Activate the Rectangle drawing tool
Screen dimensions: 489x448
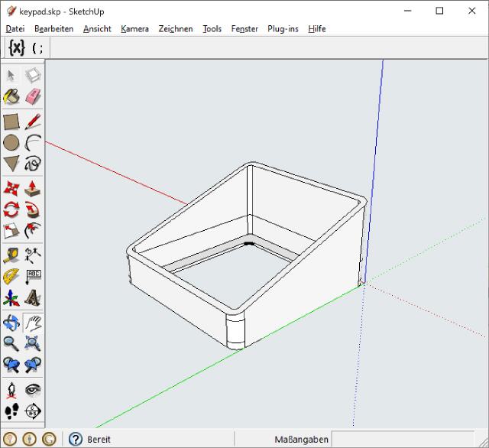point(11,121)
